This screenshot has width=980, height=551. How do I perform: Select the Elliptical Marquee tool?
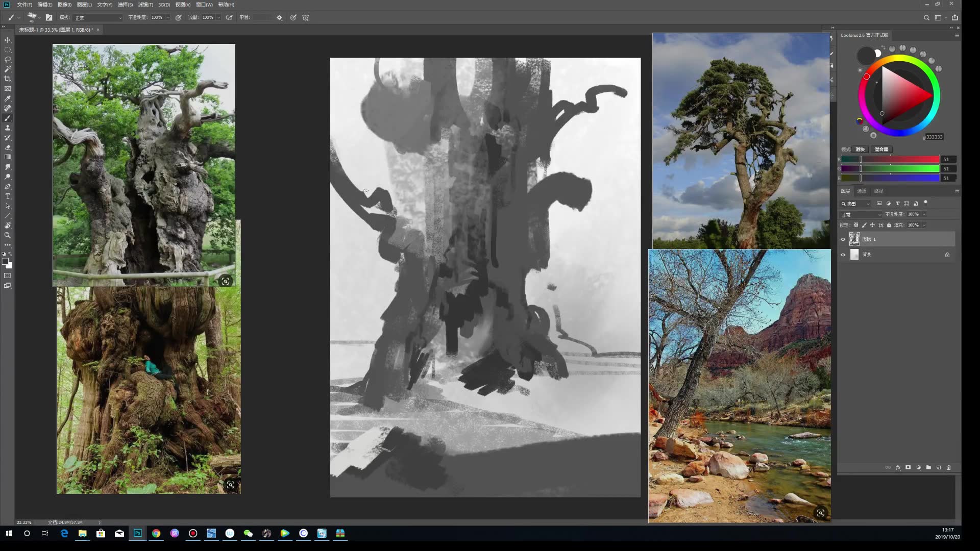coord(8,50)
